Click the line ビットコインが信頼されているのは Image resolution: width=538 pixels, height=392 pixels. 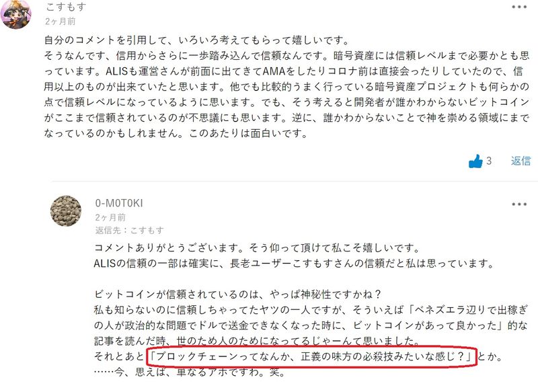(x=238, y=295)
